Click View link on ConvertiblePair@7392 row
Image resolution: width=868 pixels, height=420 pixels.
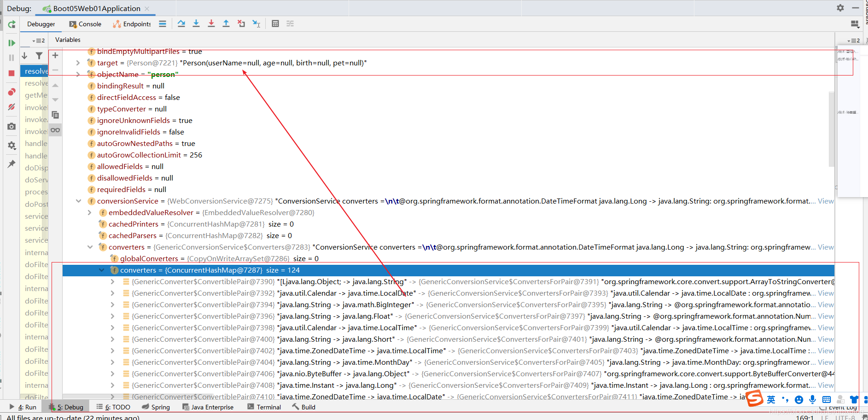pyautogui.click(x=826, y=293)
